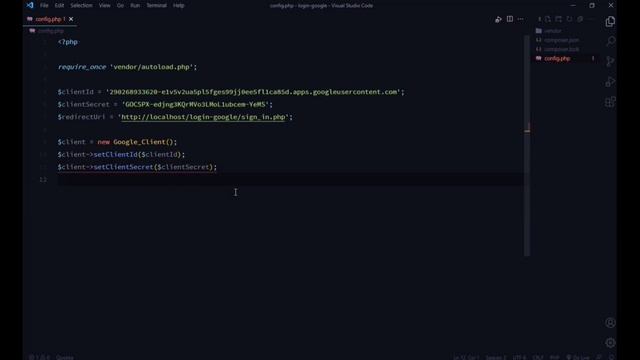Screen dimensions: 640x360
Task: Open the Go menu
Action: pos(120,6)
